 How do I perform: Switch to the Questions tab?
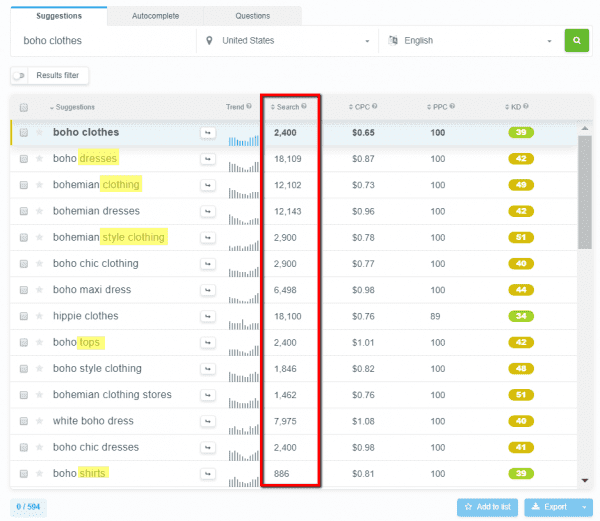(252, 16)
